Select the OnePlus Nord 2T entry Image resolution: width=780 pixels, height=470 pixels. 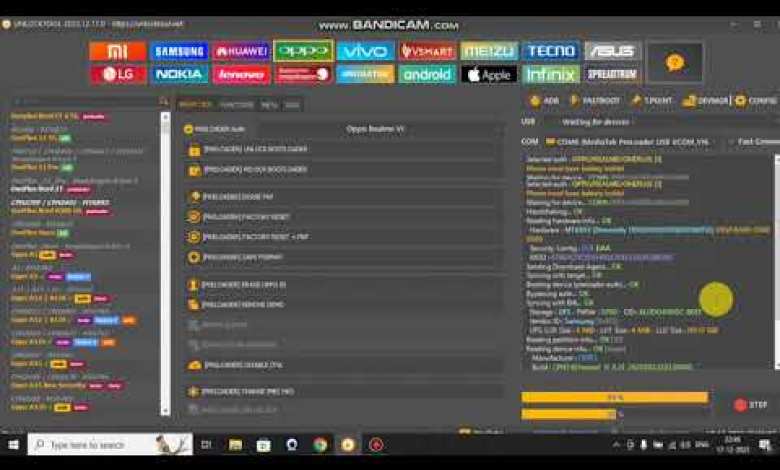50,189
